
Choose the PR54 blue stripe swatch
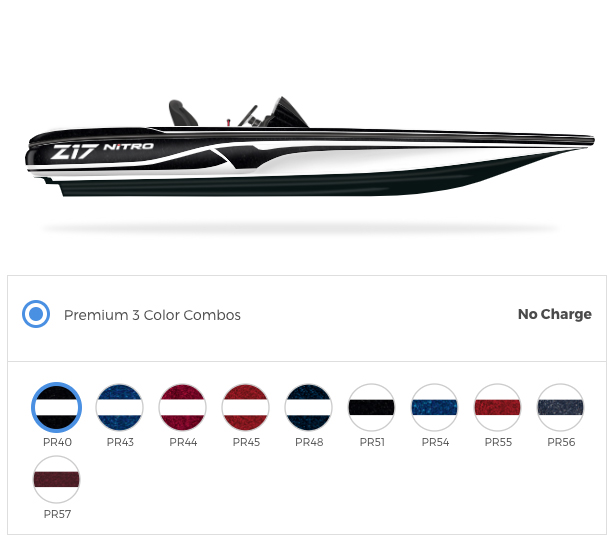click(434, 407)
